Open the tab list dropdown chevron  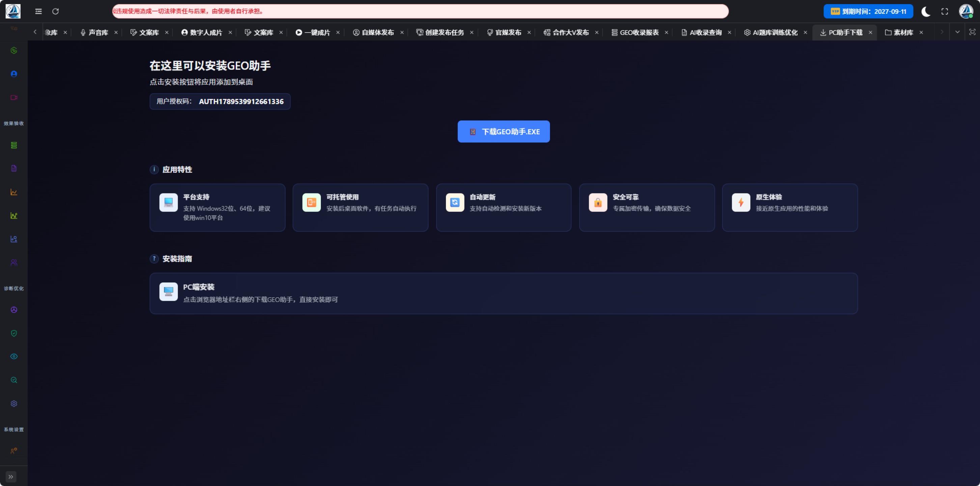tap(957, 32)
